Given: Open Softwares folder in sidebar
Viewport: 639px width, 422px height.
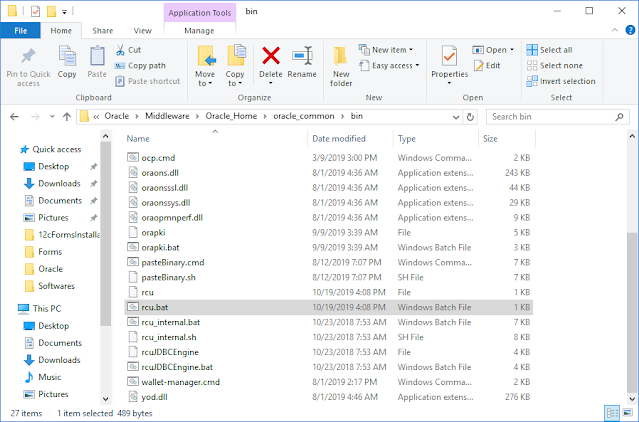Looking at the screenshot, I should [50, 286].
